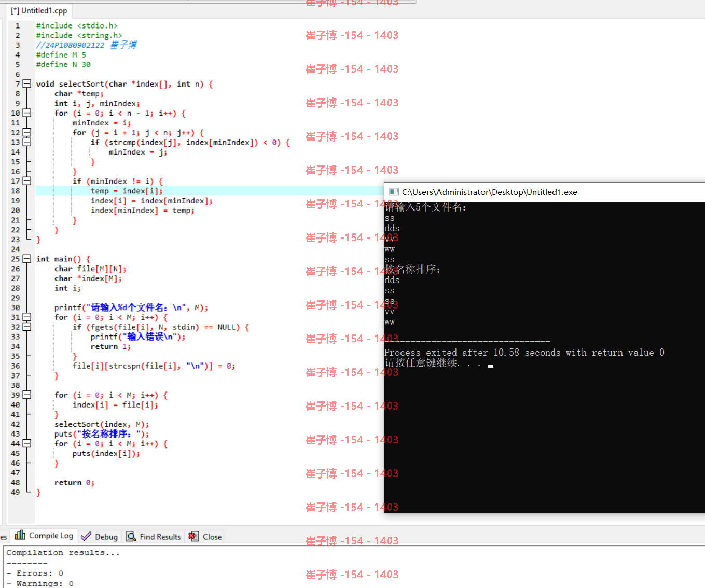This screenshot has width=705, height=588.
Task: Click 'return 0;' on line 48
Action: click(74, 482)
